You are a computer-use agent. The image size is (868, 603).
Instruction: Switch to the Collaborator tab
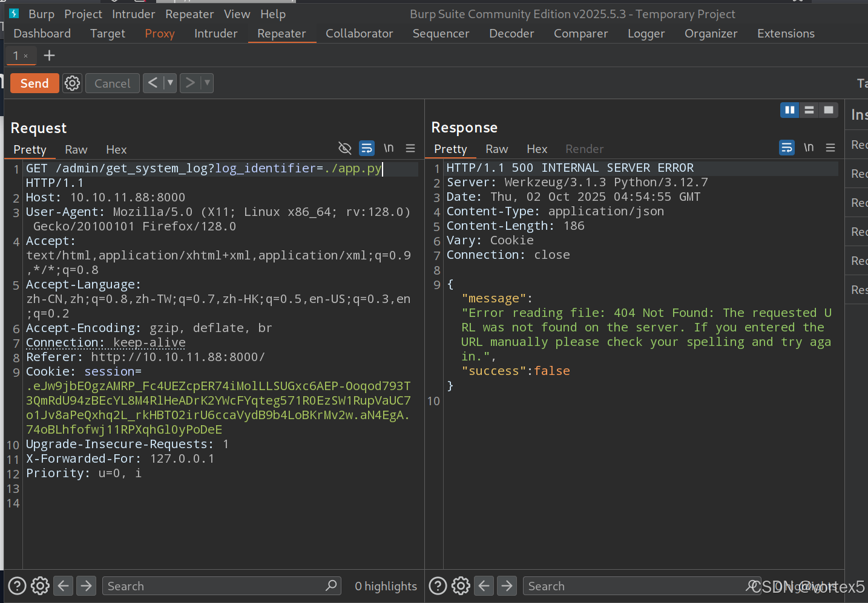pos(360,33)
